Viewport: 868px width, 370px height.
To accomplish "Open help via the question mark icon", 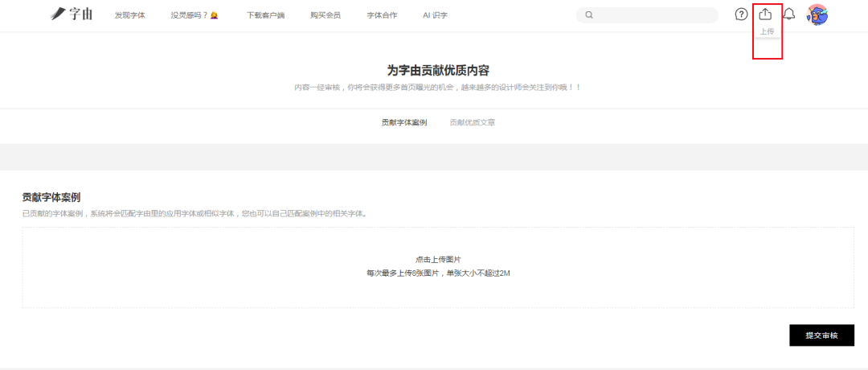I will (741, 14).
